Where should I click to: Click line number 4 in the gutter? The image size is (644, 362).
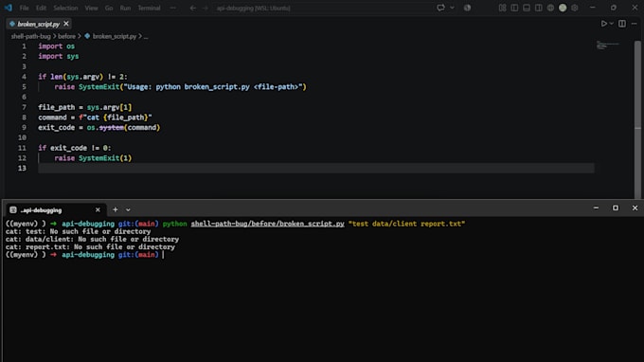(24, 77)
